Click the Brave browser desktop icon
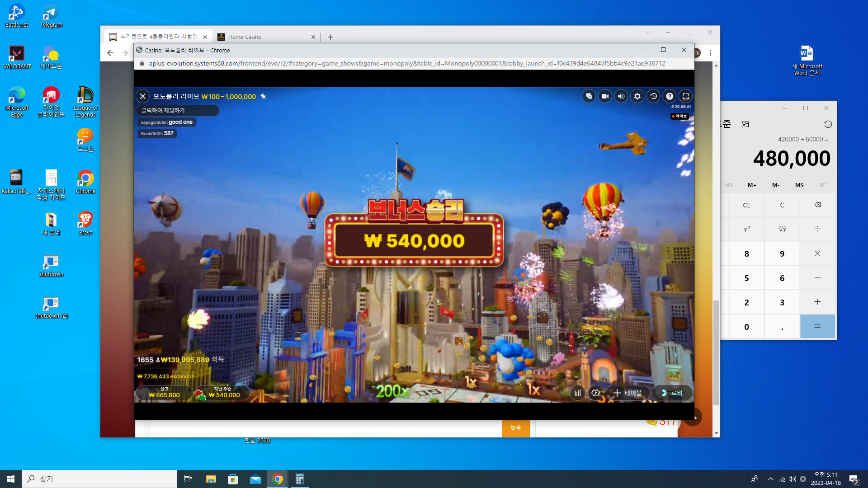 pyautogui.click(x=85, y=224)
